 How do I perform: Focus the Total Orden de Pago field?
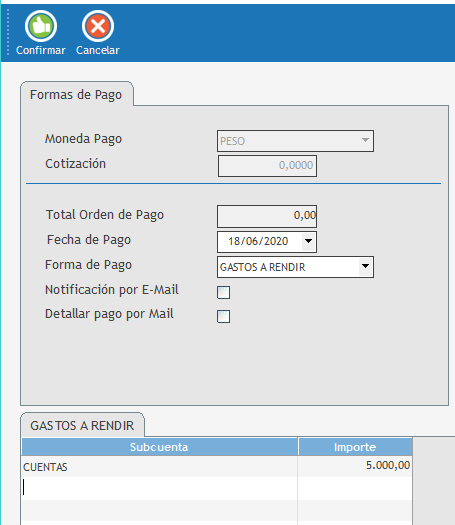(x=267, y=216)
